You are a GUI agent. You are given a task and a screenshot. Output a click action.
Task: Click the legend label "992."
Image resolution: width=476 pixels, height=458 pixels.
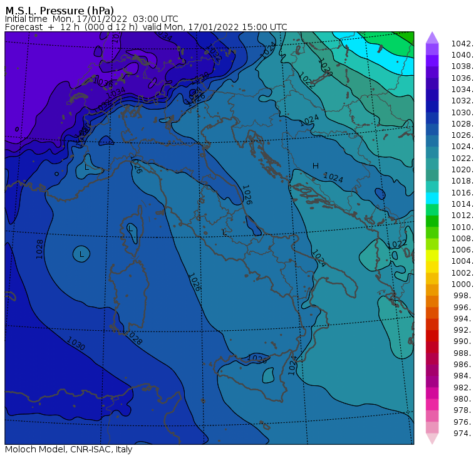[x=463, y=330]
